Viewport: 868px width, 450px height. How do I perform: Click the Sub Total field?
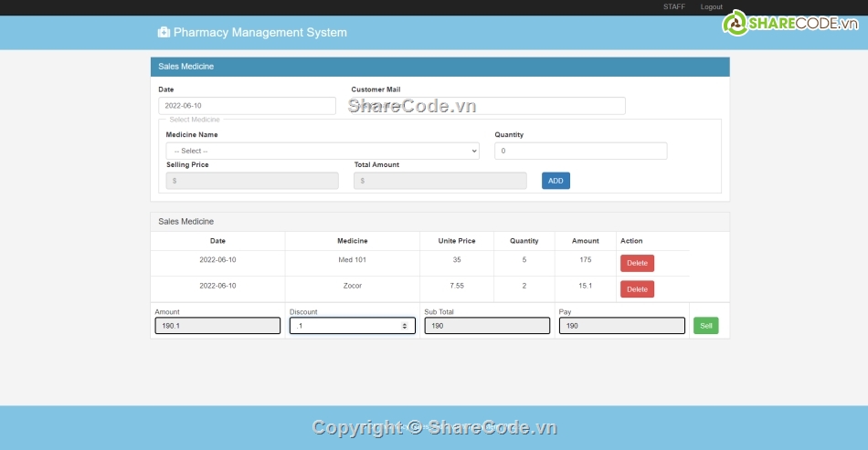click(x=487, y=326)
